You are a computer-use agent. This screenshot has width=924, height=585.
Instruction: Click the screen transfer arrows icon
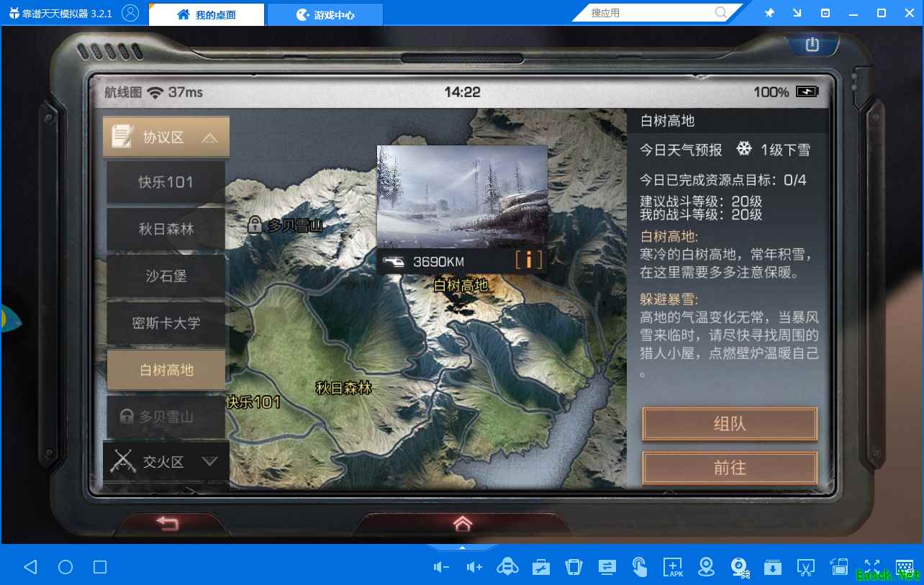tap(607, 567)
